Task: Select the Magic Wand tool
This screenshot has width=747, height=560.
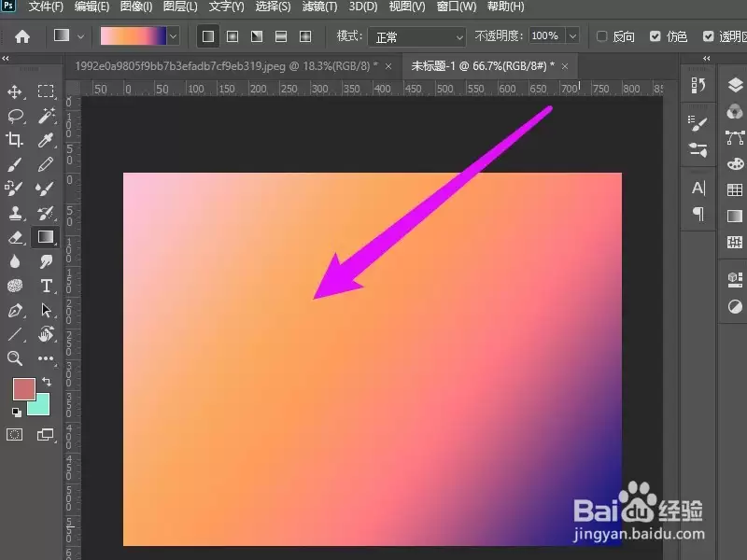Action: 46,116
